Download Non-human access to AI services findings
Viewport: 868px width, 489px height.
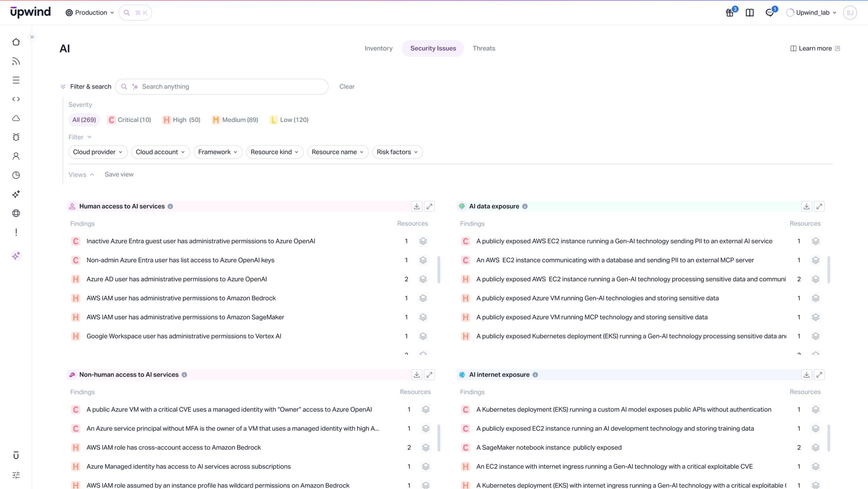click(417, 375)
